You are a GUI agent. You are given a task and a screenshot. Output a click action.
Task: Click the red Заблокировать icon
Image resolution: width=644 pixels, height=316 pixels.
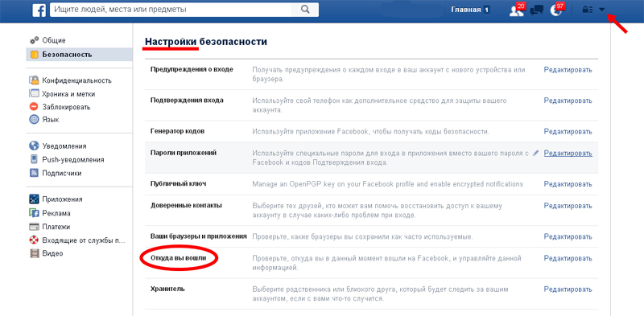pos(34,107)
